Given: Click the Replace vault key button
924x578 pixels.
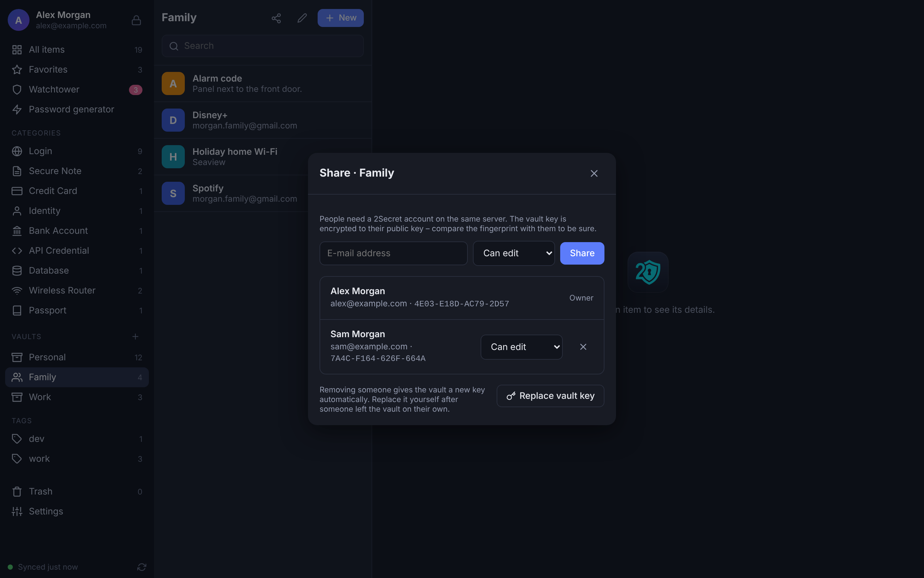Looking at the screenshot, I should pos(550,396).
